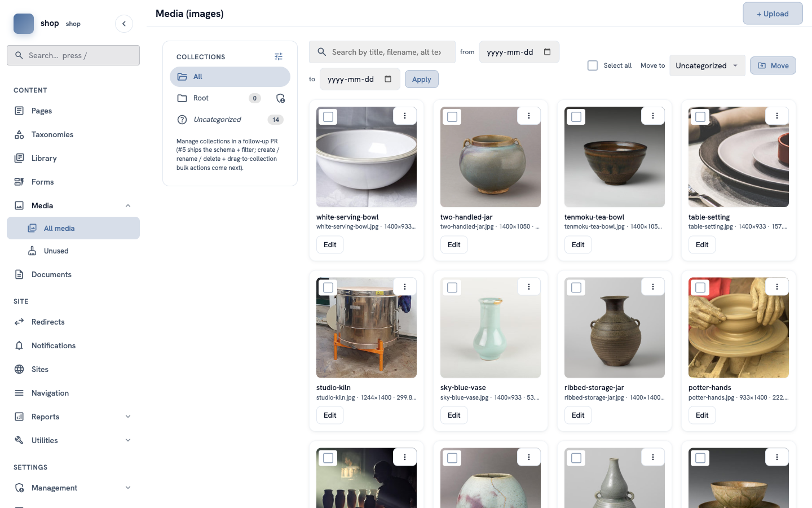Screen dimensions: 812x508
Task: Click the Root collection lock icon
Action: 280,98
